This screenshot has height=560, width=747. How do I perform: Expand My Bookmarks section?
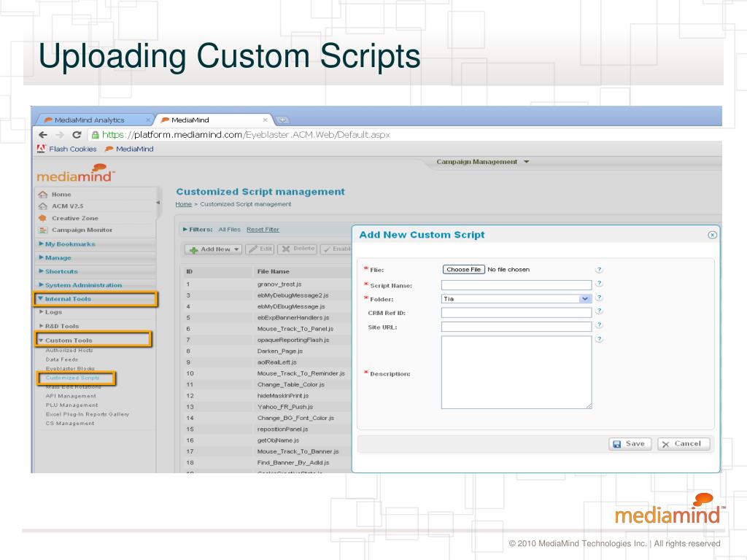tap(66, 244)
